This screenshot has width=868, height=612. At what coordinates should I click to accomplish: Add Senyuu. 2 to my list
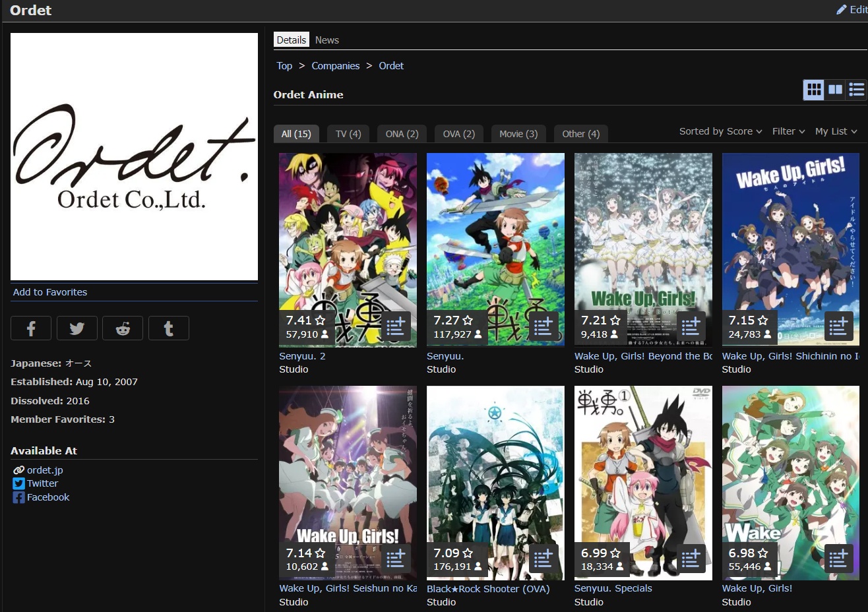coord(395,326)
